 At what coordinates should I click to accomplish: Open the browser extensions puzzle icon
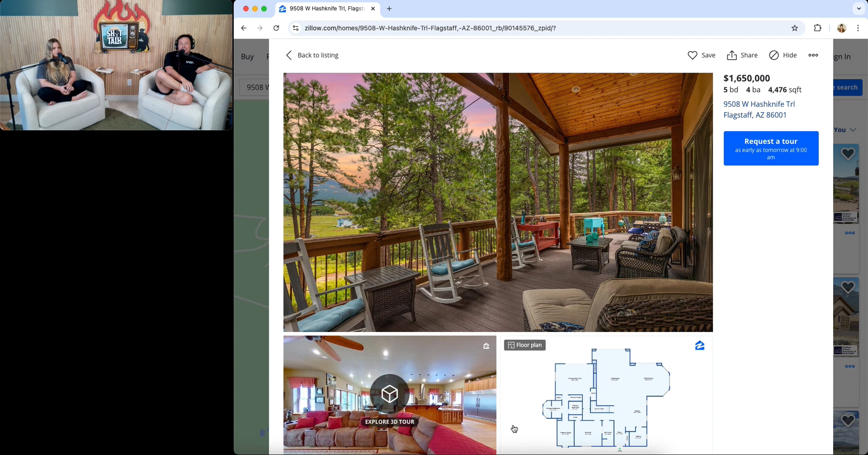coord(817,28)
